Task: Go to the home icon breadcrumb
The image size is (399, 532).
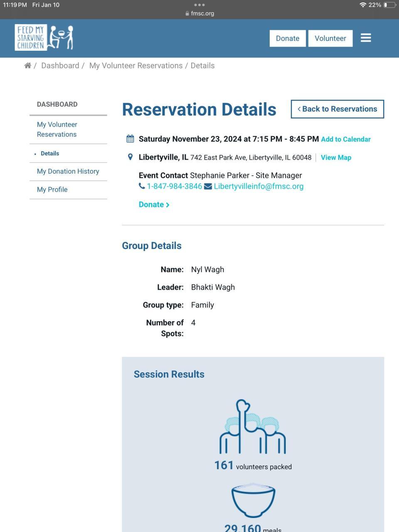Action: point(27,66)
